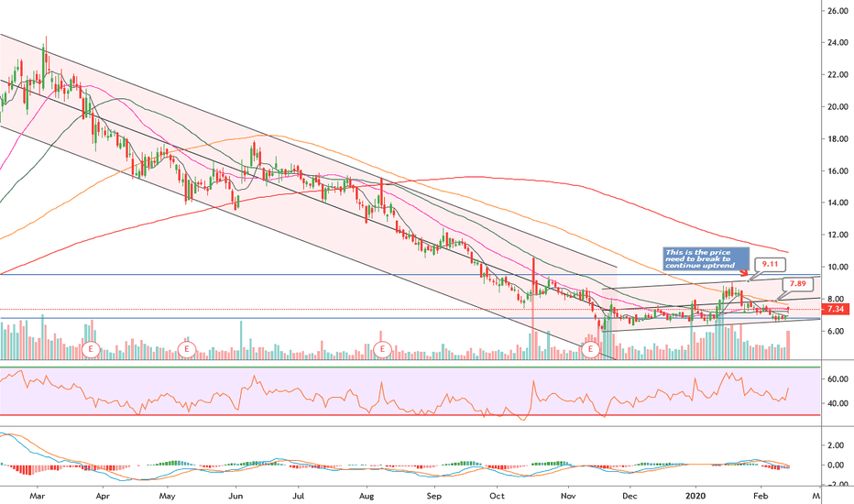Click the Jun label on the time axis
The image size is (854, 504).
pos(235,496)
